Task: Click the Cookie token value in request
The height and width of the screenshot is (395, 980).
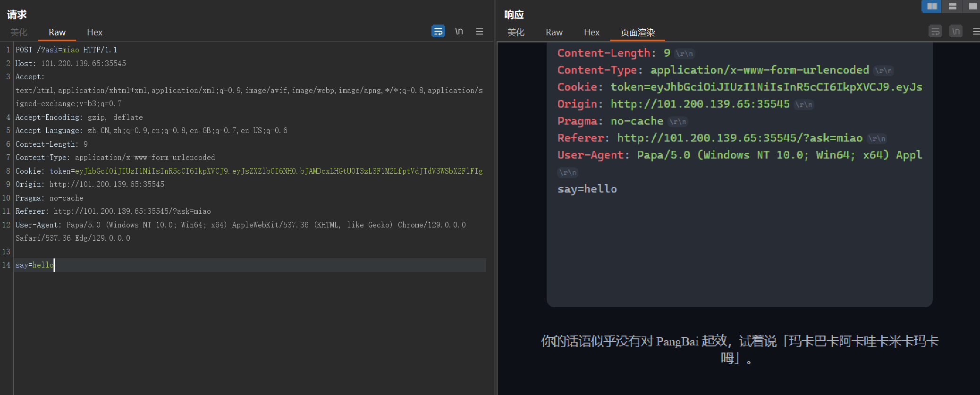Action: click(279, 171)
